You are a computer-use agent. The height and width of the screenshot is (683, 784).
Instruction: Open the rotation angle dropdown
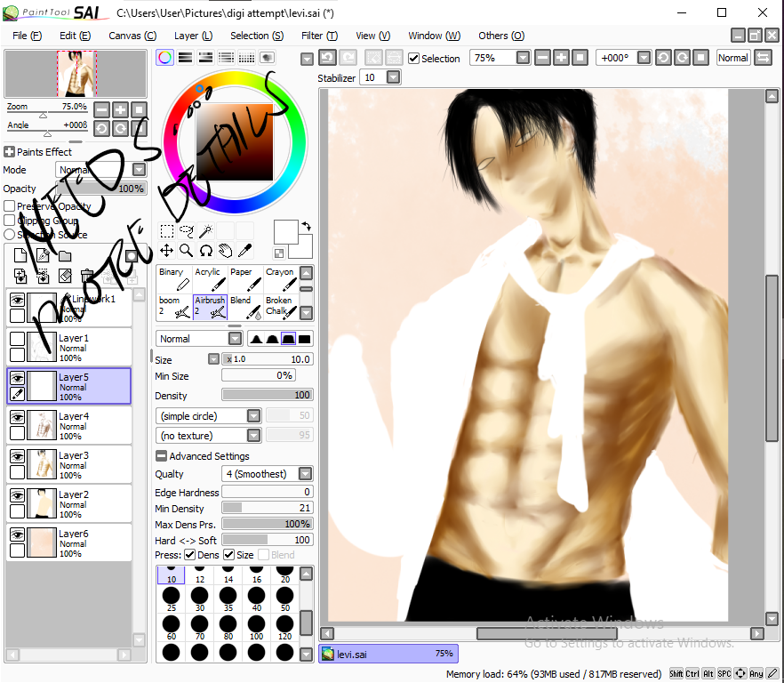tap(644, 58)
